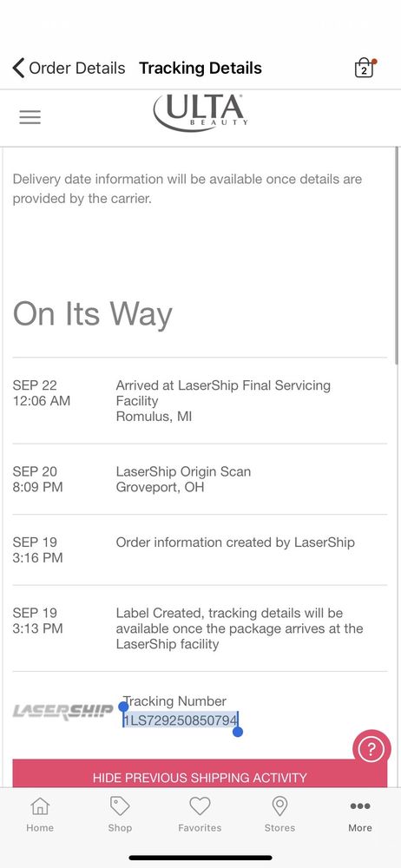
Task: Open the pink help question mark button
Action: tap(371, 750)
